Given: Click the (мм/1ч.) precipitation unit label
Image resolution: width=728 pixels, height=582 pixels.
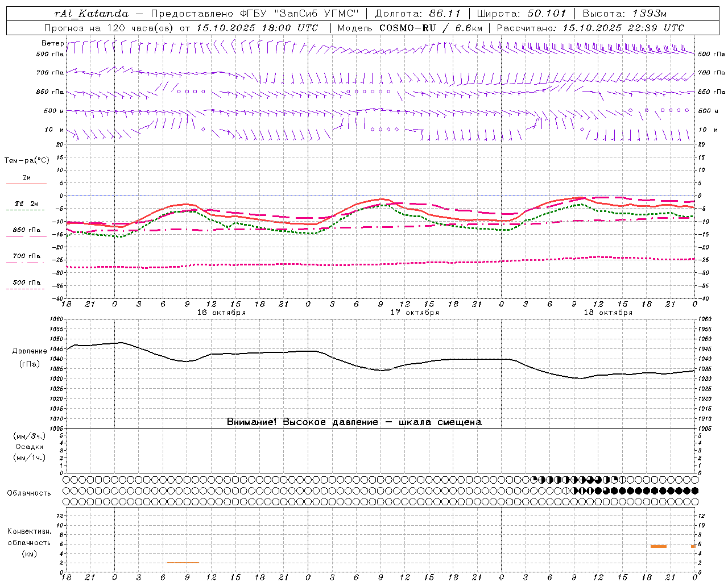Looking at the screenshot, I should pyautogui.click(x=30, y=458).
